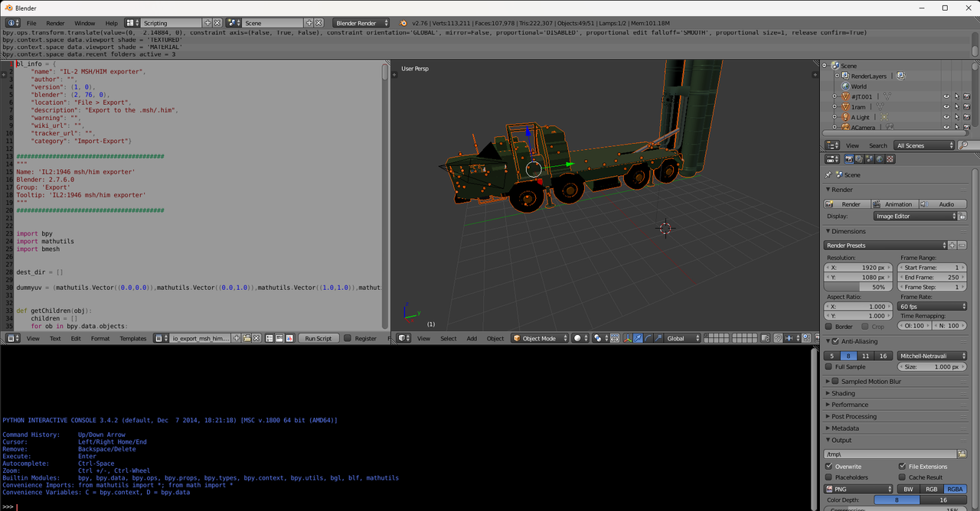Click the pivot point selector icon
The width and height of the screenshot is (980, 511).
pos(601,338)
